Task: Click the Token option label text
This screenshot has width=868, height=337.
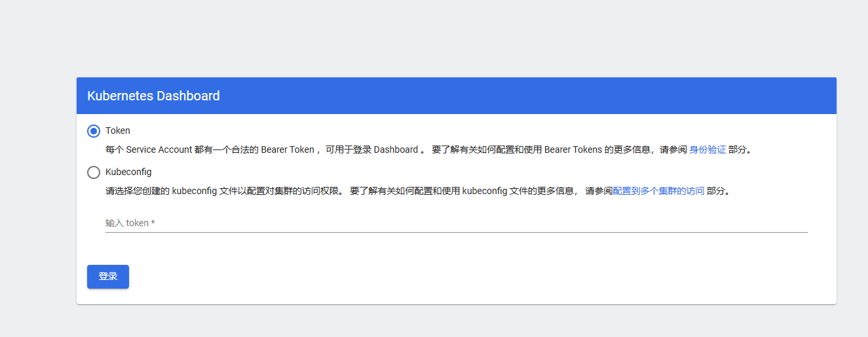Action: [118, 131]
